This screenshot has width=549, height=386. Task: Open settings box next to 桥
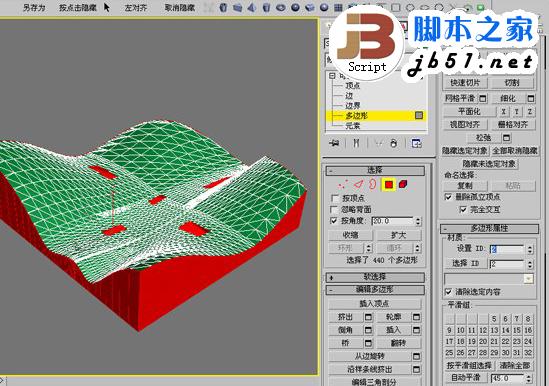coord(368,343)
